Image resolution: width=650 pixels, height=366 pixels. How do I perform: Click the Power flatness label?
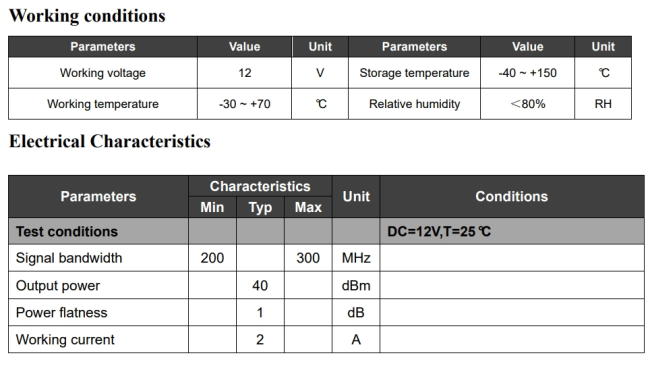click(x=61, y=312)
